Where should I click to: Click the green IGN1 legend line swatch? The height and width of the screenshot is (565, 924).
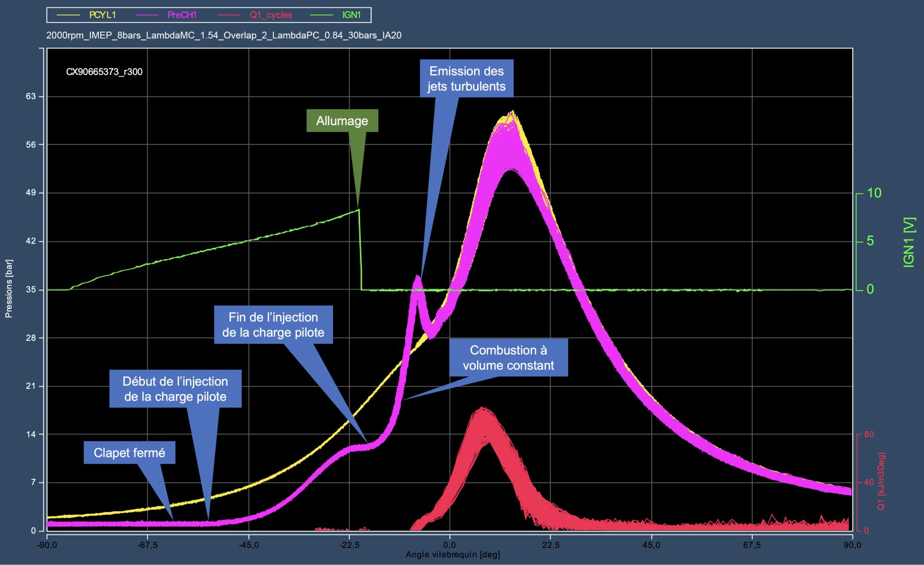tap(321, 15)
